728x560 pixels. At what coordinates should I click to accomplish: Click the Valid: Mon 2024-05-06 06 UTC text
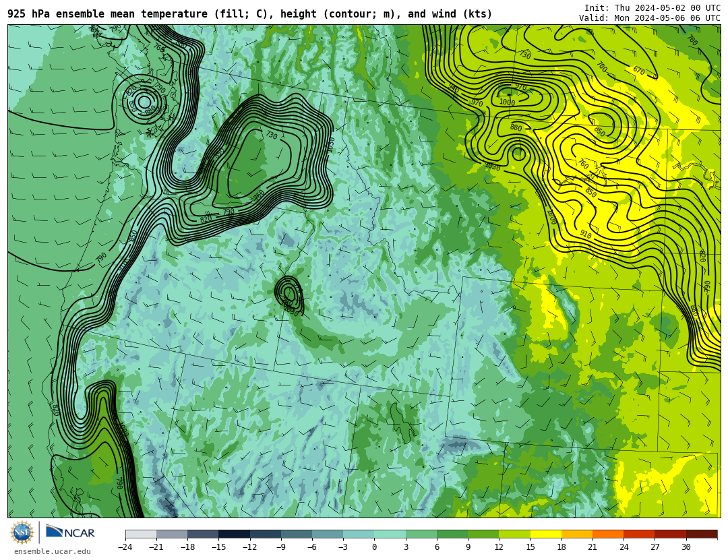point(650,18)
